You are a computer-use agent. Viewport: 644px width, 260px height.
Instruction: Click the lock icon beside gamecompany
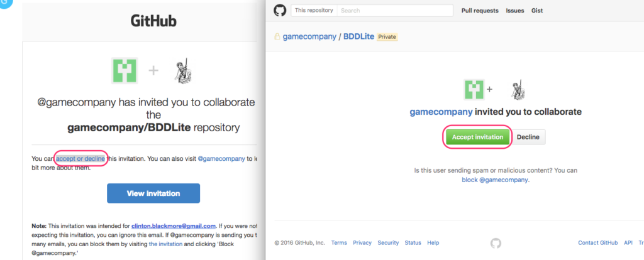[x=277, y=36]
